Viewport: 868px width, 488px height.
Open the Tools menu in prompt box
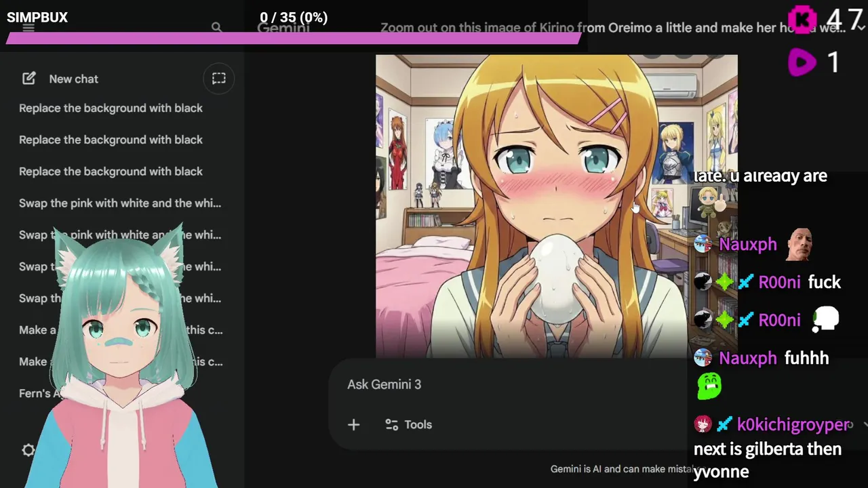pos(408,424)
